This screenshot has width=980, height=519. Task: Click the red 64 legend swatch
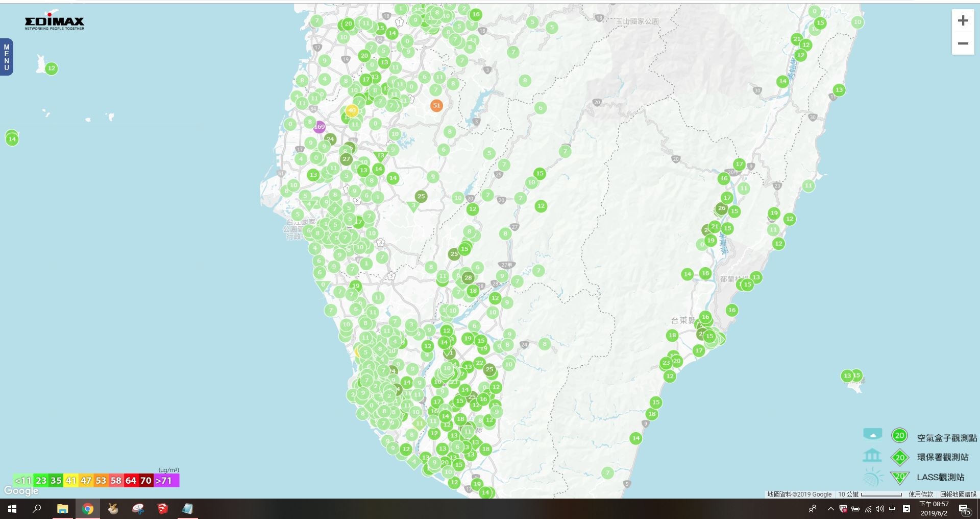coord(131,481)
